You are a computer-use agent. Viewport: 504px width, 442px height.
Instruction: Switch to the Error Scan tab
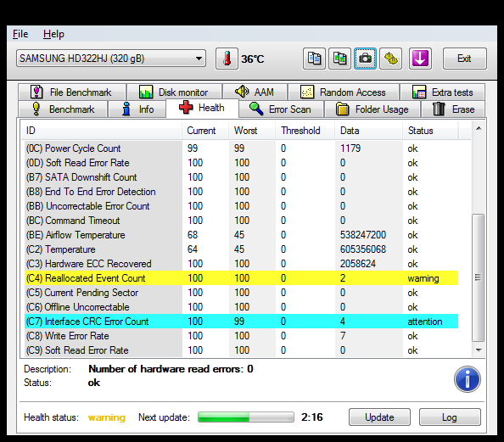point(281,109)
